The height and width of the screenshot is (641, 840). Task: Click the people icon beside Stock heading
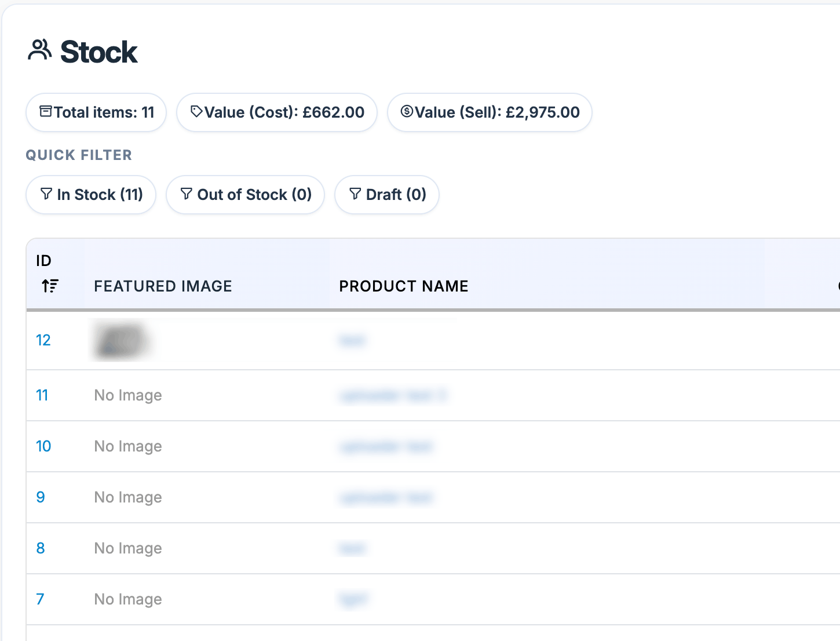pyautogui.click(x=39, y=50)
